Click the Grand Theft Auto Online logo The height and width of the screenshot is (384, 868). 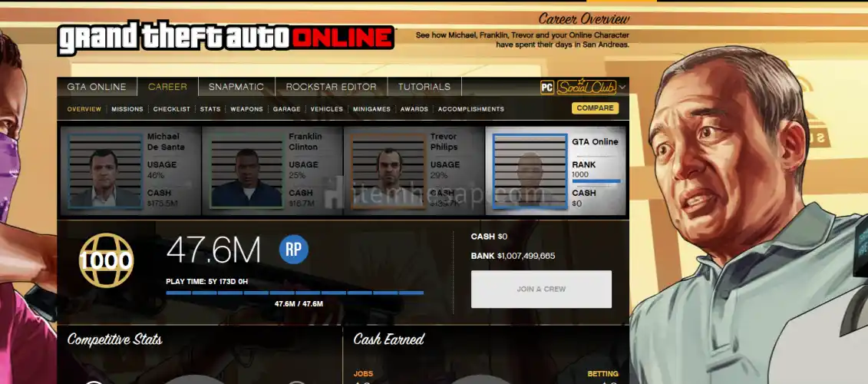pos(226,38)
